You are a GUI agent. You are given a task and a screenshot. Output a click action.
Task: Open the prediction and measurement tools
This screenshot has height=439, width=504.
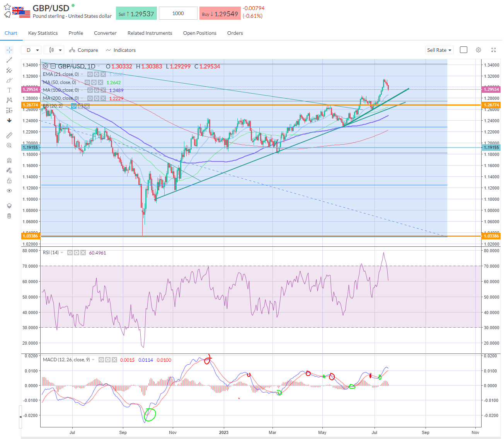click(9, 110)
